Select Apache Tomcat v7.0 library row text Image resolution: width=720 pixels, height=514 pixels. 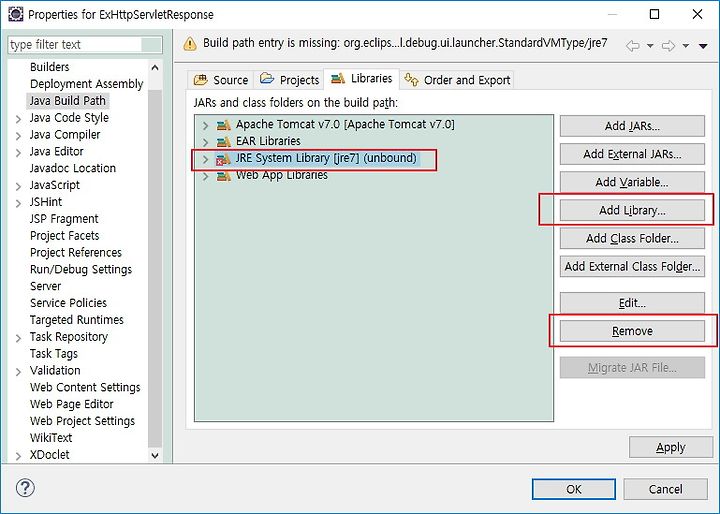click(x=345, y=125)
